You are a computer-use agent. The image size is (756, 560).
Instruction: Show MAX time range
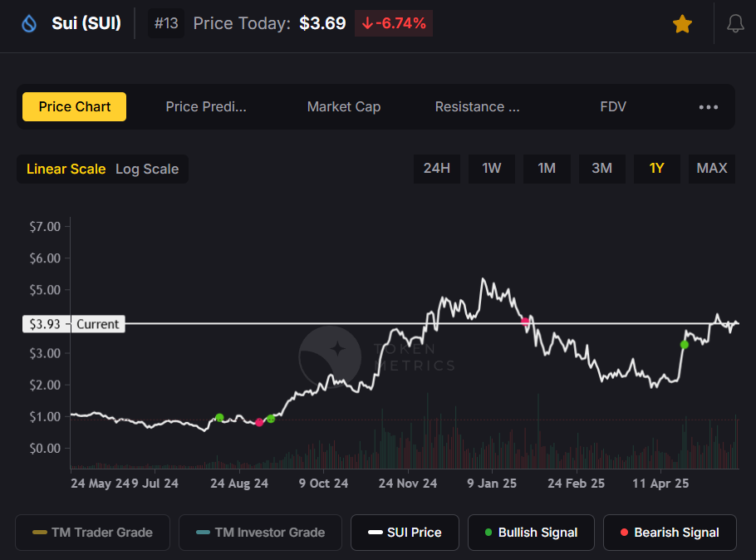point(712,169)
